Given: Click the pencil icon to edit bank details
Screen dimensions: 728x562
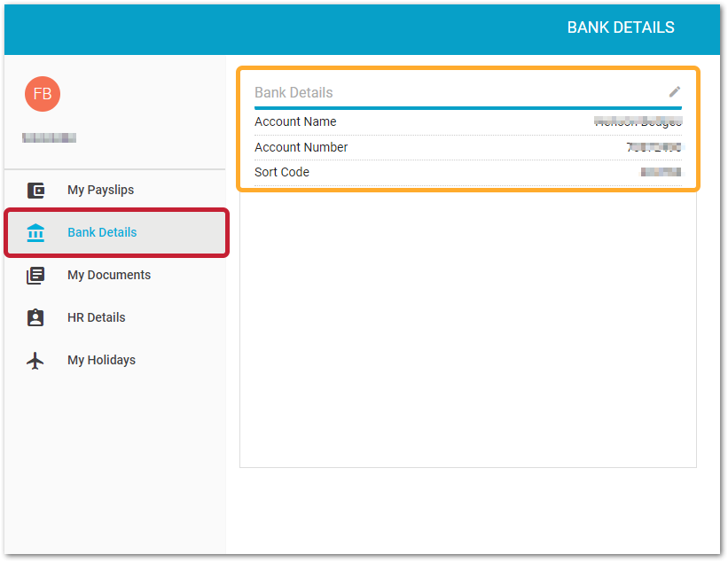Looking at the screenshot, I should 675,91.
